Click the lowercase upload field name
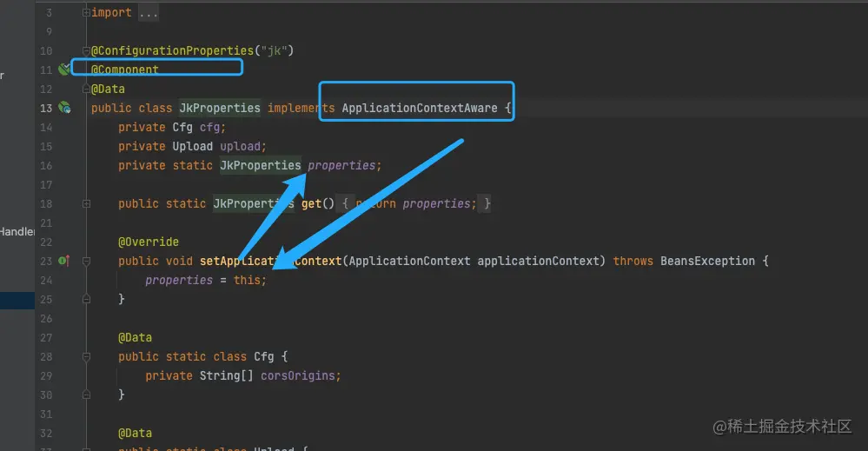 [x=241, y=146]
